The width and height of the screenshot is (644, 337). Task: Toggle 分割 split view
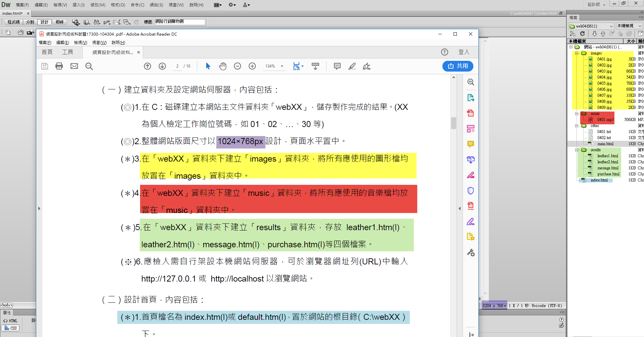click(x=30, y=22)
